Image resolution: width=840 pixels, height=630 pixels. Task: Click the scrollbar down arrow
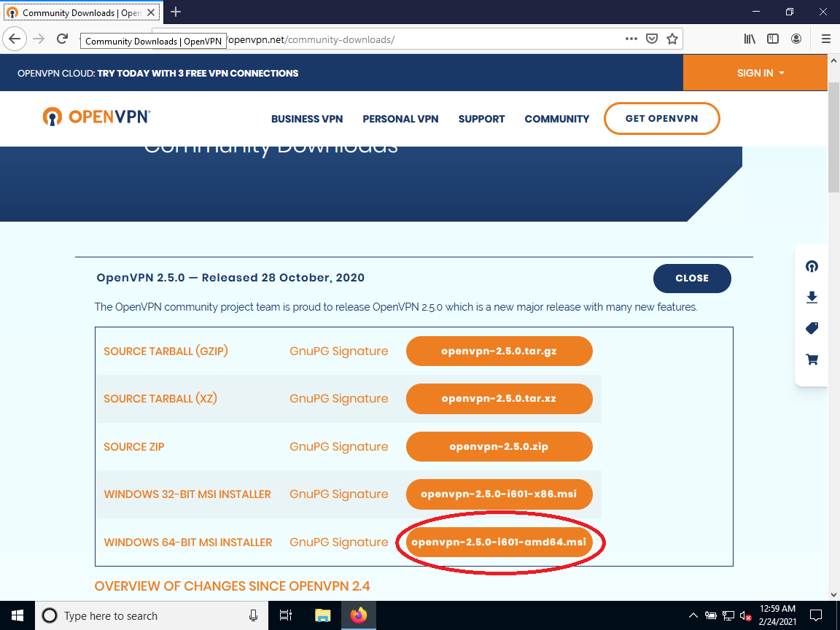(x=833, y=595)
